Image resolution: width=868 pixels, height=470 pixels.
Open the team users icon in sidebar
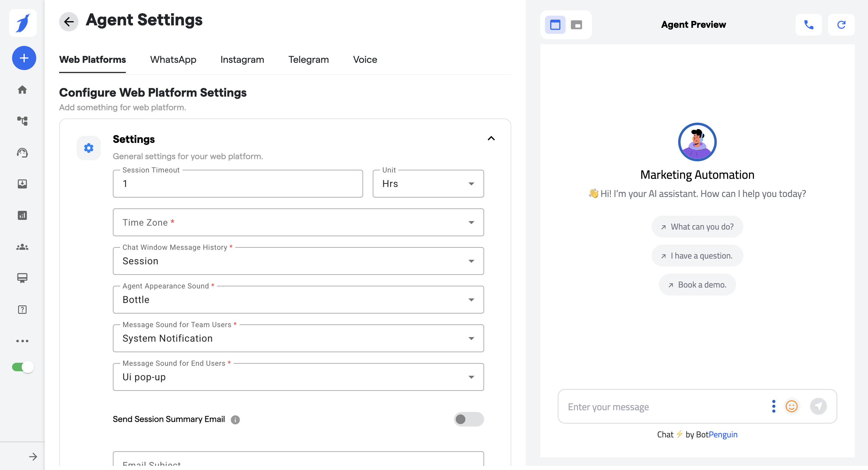[22, 247]
